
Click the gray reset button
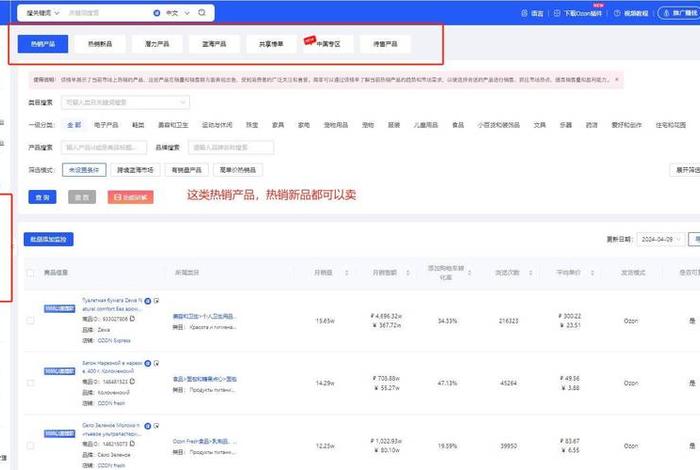[82, 197]
